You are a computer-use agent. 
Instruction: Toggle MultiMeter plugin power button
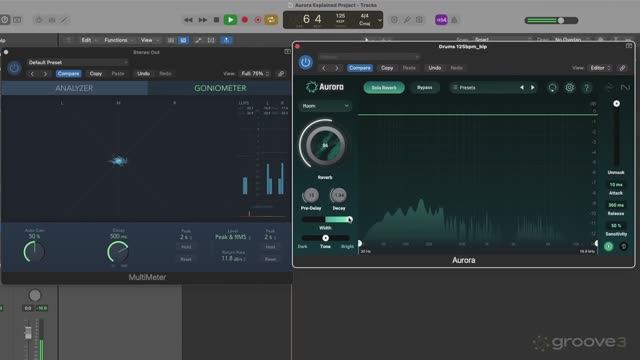point(14,68)
